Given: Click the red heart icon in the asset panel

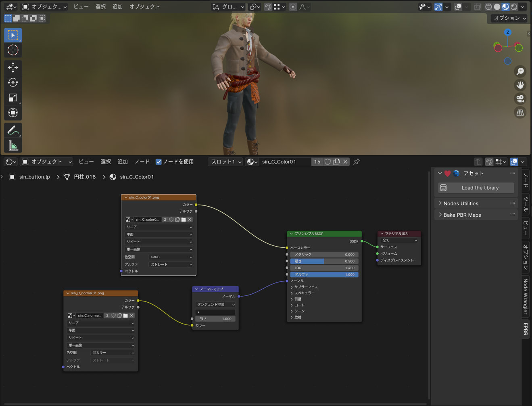Looking at the screenshot, I should [x=447, y=174].
